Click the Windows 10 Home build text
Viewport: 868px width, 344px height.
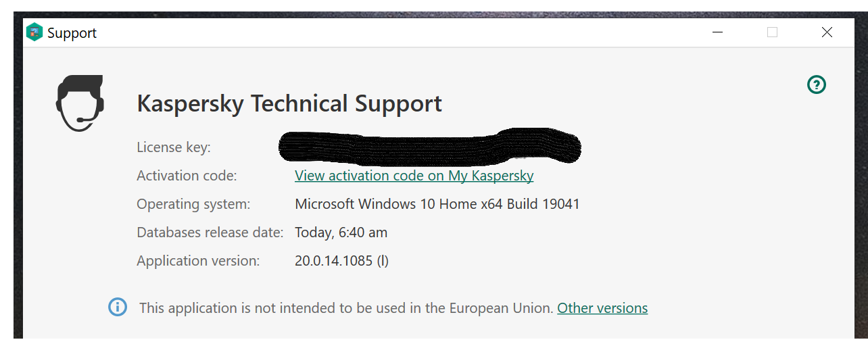[437, 204]
